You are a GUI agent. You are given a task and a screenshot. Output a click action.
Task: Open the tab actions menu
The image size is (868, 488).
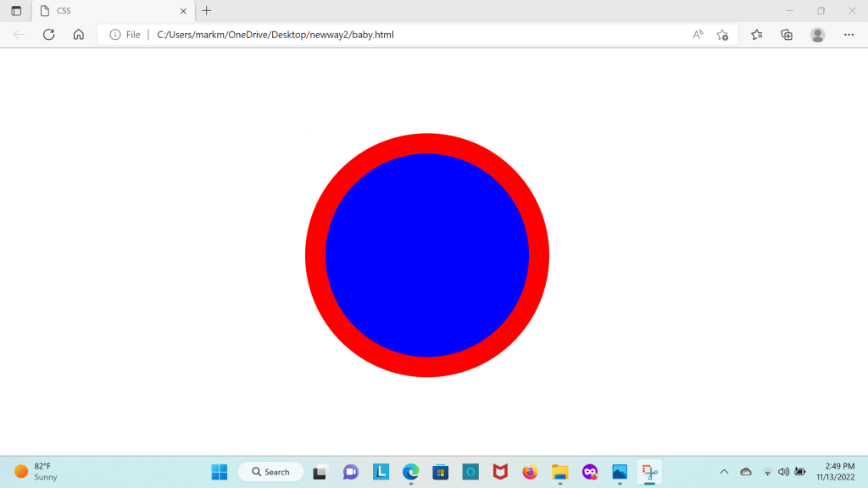tap(16, 11)
